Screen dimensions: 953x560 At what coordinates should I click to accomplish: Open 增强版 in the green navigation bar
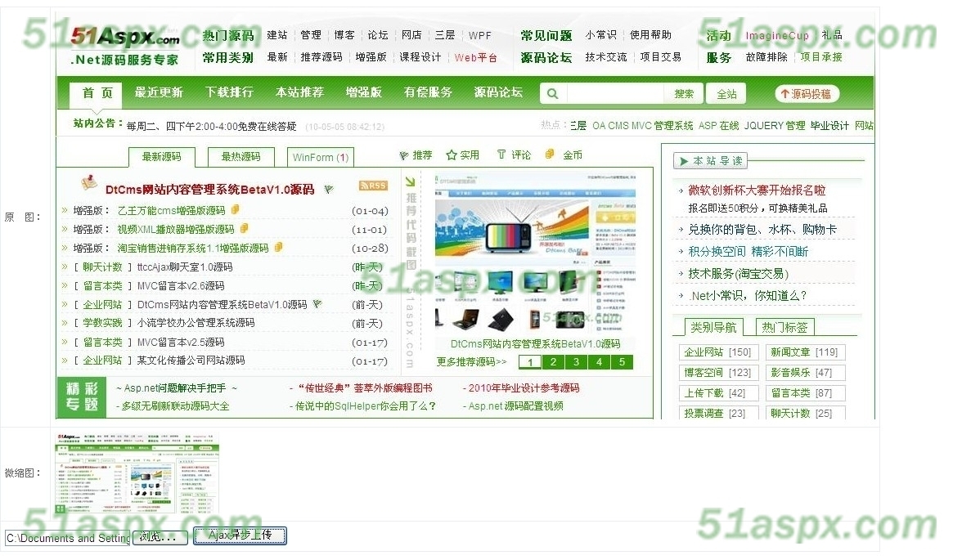pos(364,92)
